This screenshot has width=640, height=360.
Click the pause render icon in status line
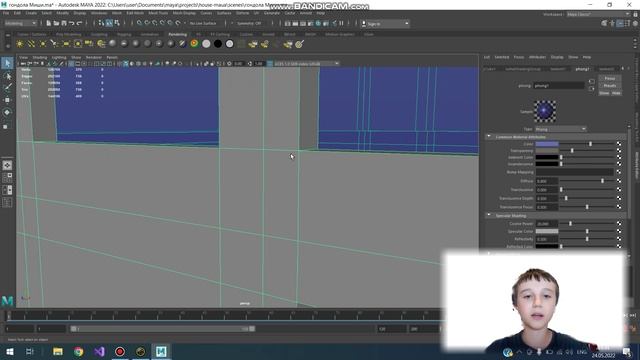coord(342,23)
